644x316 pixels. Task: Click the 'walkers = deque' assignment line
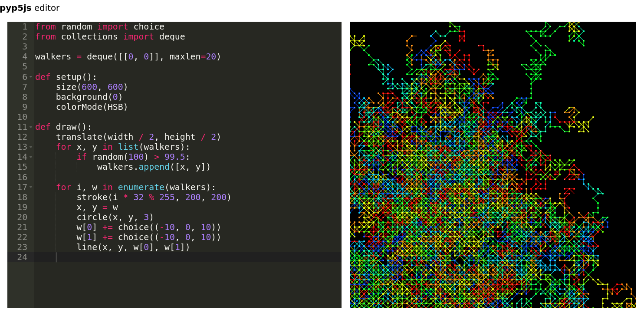click(128, 57)
